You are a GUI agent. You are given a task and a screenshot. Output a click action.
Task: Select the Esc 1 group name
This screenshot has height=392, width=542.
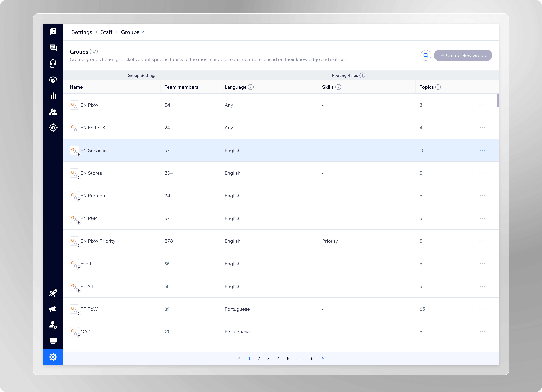[x=86, y=264]
